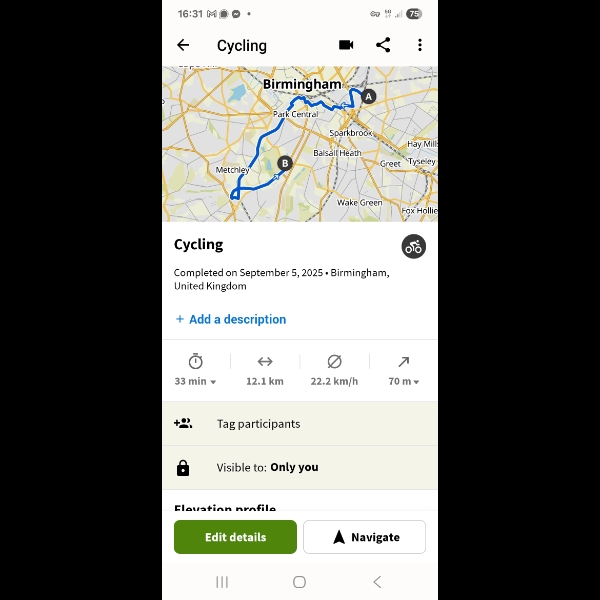Tap the 22.2 km/h average speed
This screenshot has width=600, height=600.
334,370
